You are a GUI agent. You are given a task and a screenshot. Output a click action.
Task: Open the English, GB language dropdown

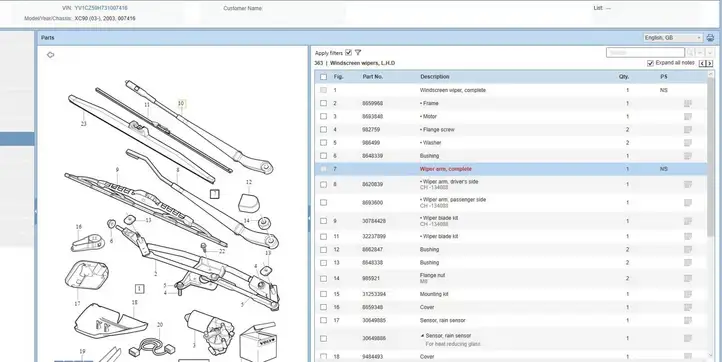pyautogui.click(x=673, y=38)
